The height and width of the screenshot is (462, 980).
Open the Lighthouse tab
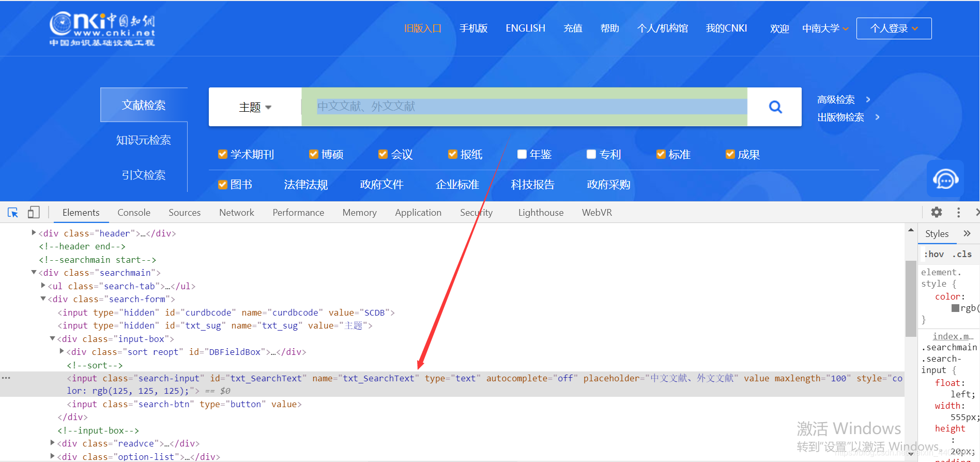point(541,213)
